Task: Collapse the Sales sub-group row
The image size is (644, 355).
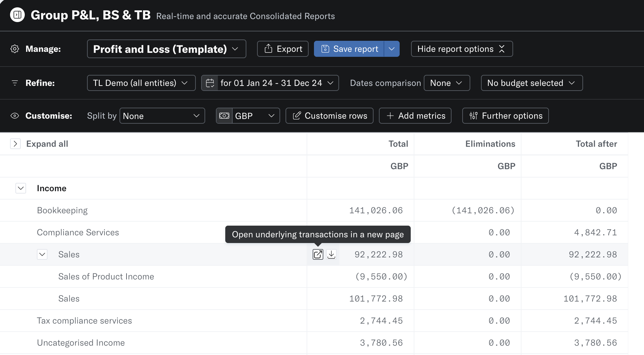Action: 42,254
